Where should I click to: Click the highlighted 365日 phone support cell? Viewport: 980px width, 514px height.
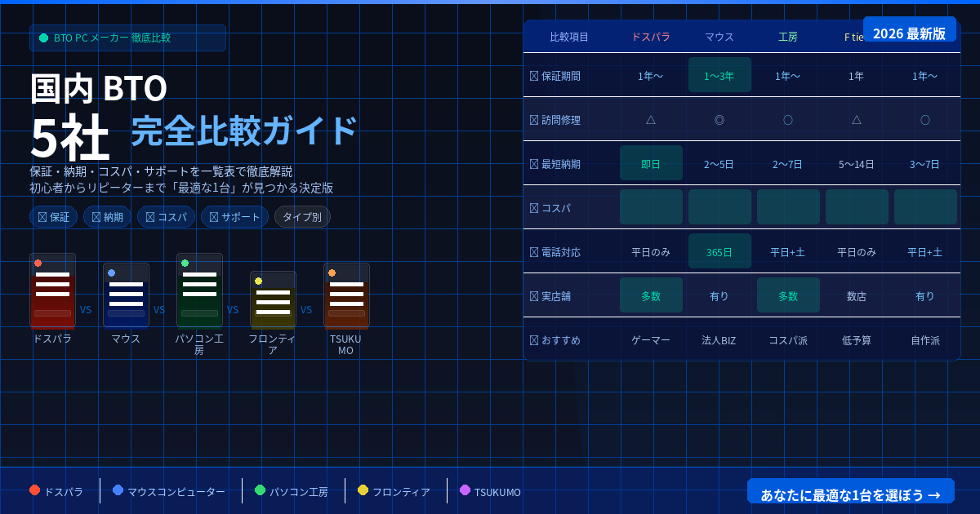(x=719, y=251)
